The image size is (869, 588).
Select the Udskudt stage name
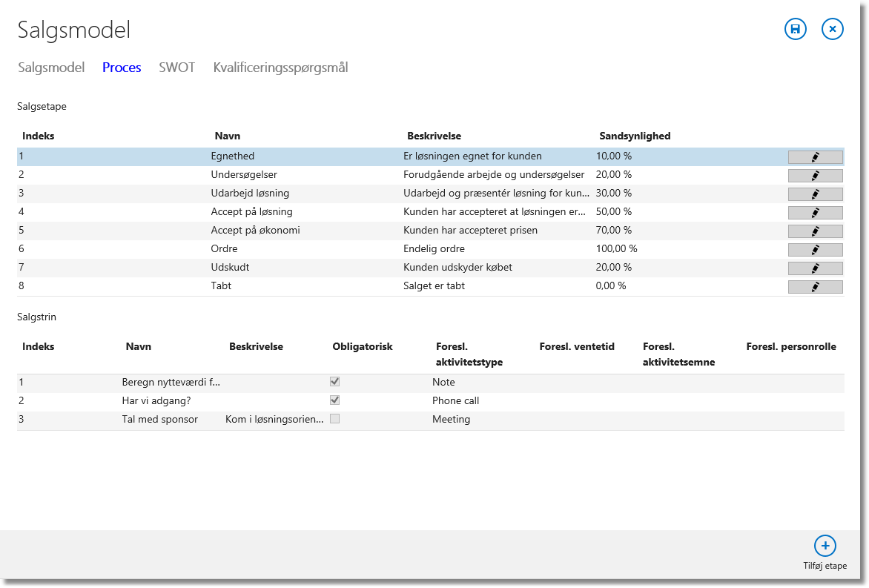[x=230, y=267]
